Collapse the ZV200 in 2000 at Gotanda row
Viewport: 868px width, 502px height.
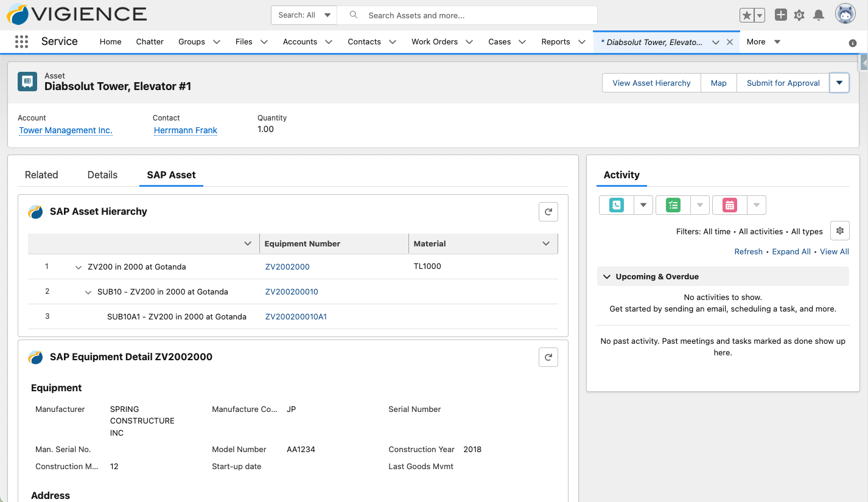click(79, 267)
